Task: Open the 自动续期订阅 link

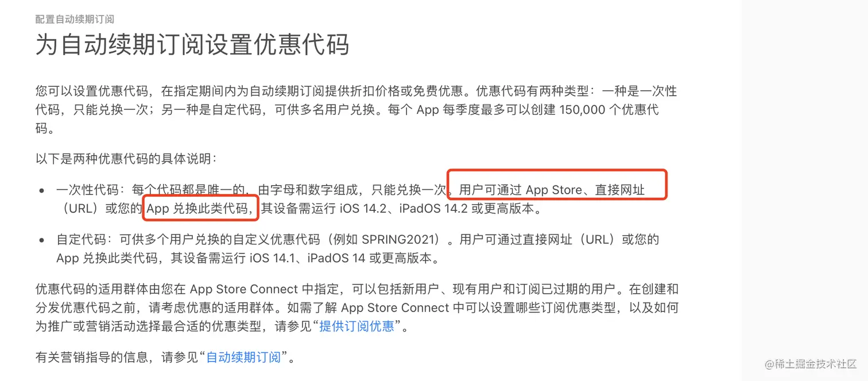Action: coord(243,356)
